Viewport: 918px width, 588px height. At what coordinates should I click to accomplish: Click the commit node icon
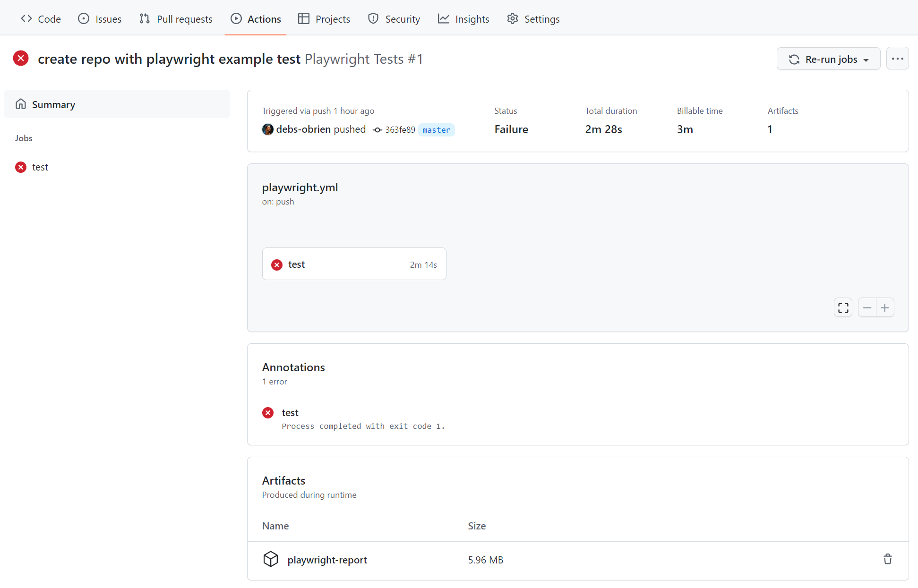(x=377, y=130)
